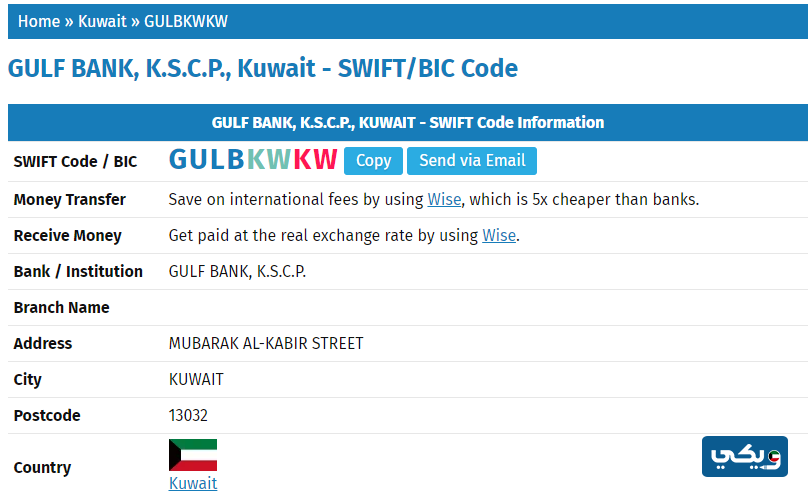Click the Kuwait country link below the flag
The width and height of the screenshot is (810, 496).
click(193, 483)
